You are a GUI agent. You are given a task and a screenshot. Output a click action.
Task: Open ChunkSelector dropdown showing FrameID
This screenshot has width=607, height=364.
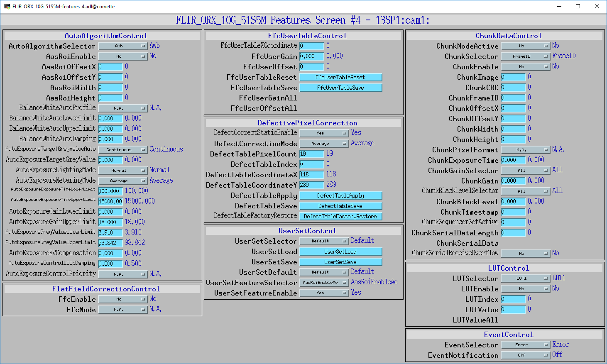coord(526,56)
